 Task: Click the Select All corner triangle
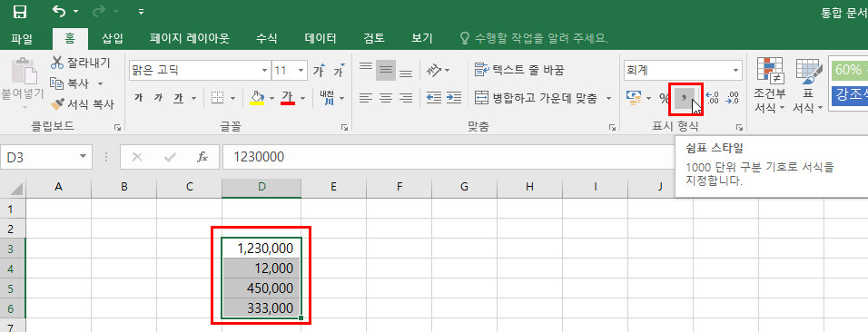[16, 190]
